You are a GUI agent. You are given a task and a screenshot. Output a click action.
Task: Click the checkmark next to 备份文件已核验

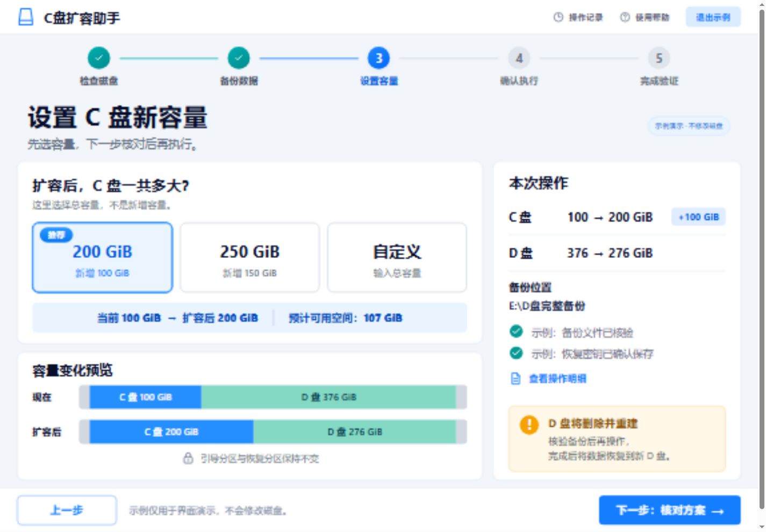(516, 332)
